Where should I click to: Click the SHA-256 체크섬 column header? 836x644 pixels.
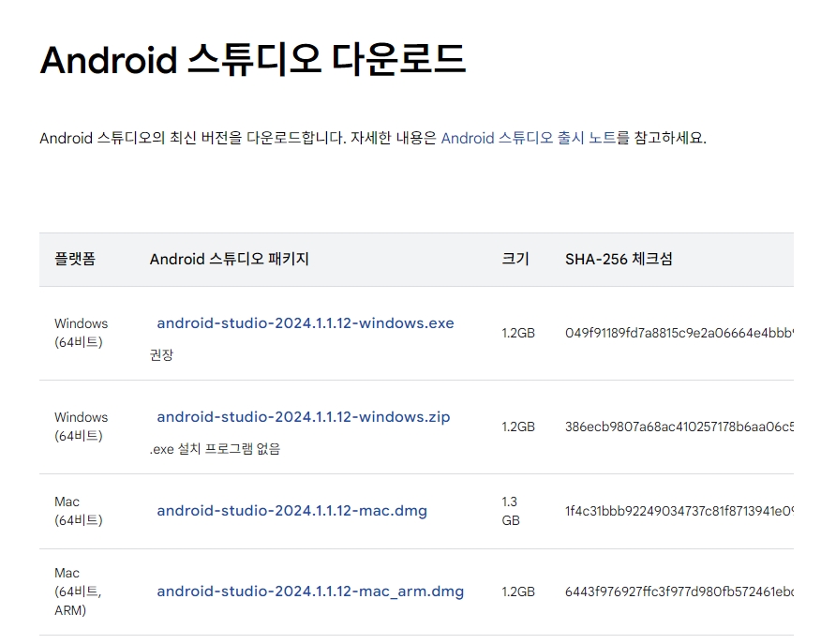click(x=619, y=259)
